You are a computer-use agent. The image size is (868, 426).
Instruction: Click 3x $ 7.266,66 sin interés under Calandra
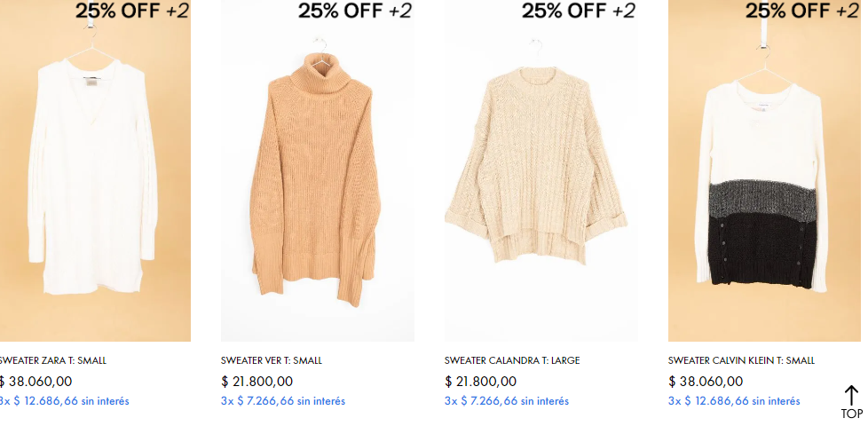pos(507,401)
